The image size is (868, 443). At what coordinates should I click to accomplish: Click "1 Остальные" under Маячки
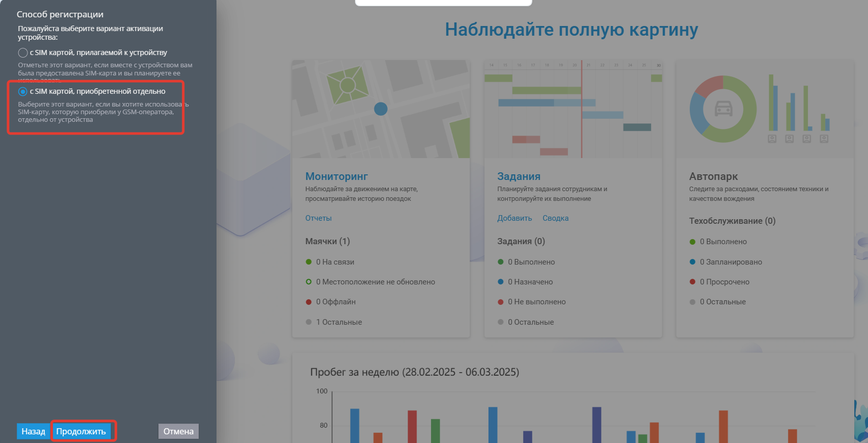coord(339,322)
